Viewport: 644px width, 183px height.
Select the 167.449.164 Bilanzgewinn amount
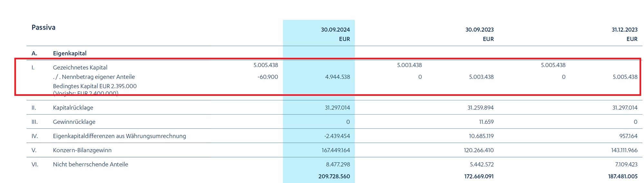[336, 150]
